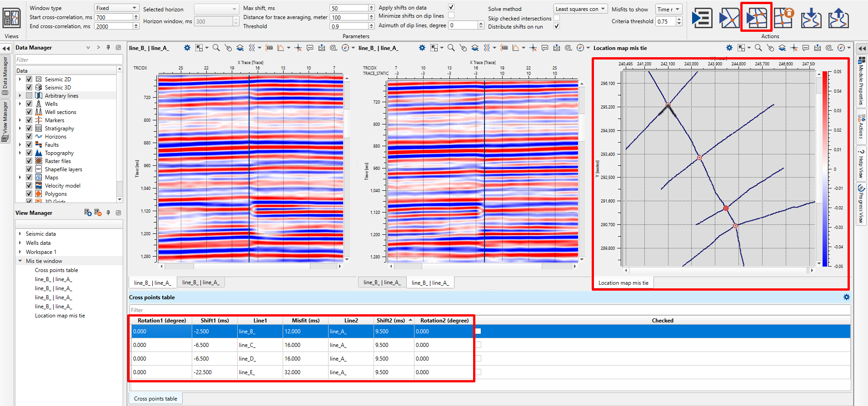The width and height of the screenshot is (868, 406).
Task: Enable Skip checked intersections checkbox
Action: pyautogui.click(x=557, y=18)
